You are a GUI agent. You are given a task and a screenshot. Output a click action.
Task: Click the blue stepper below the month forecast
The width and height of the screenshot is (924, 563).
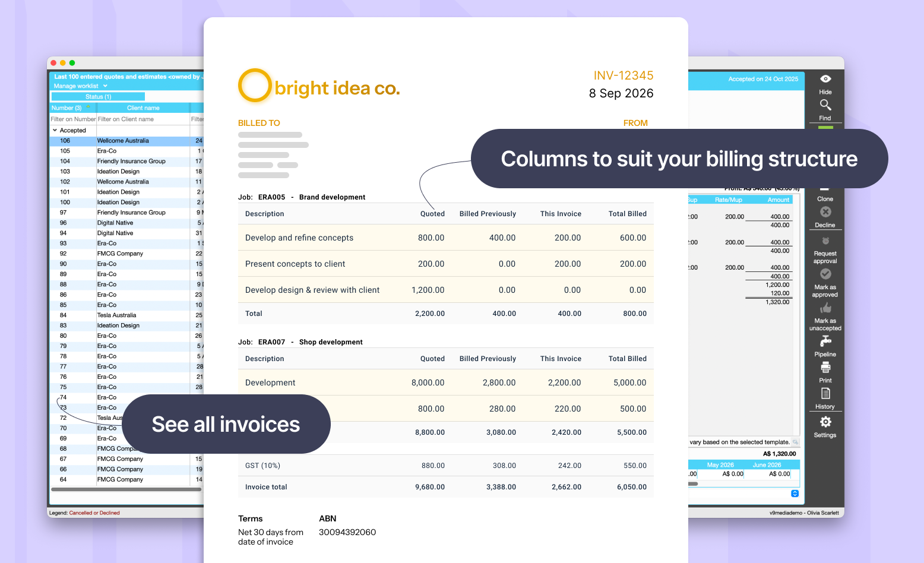pos(795,494)
